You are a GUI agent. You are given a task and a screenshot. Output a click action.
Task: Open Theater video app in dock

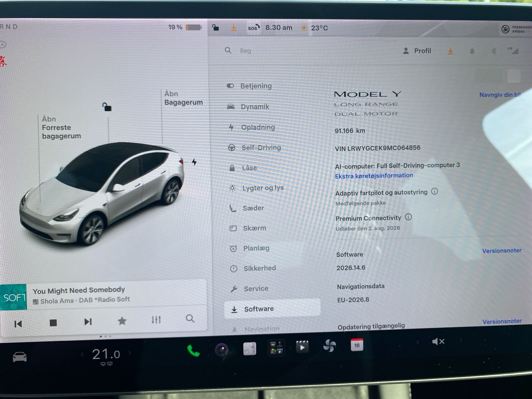pyautogui.click(x=302, y=347)
